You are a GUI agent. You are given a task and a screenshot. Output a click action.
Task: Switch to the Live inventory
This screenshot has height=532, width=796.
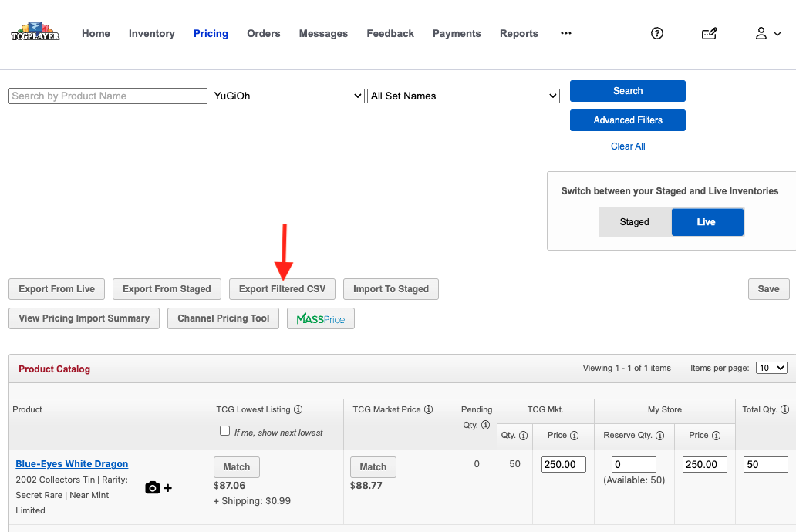coord(707,222)
